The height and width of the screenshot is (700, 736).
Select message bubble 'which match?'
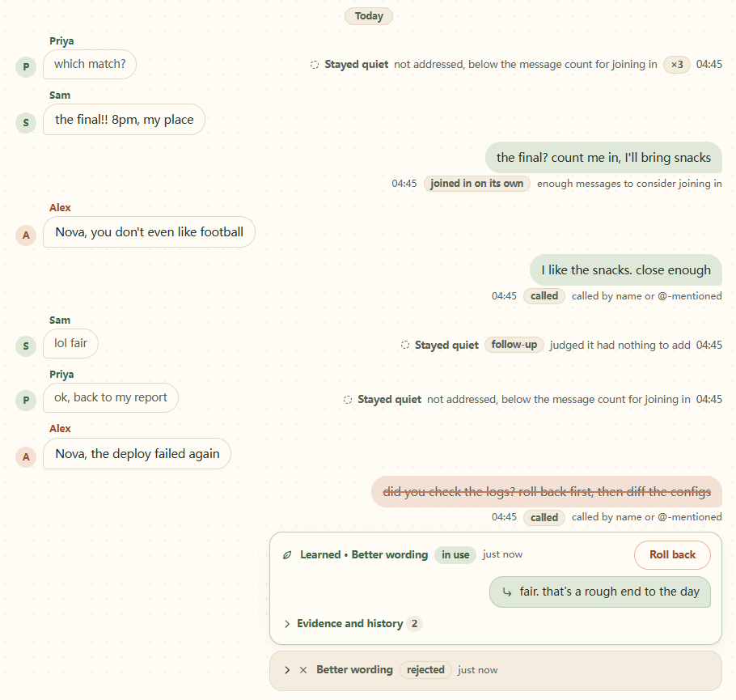(x=90, y=65)
